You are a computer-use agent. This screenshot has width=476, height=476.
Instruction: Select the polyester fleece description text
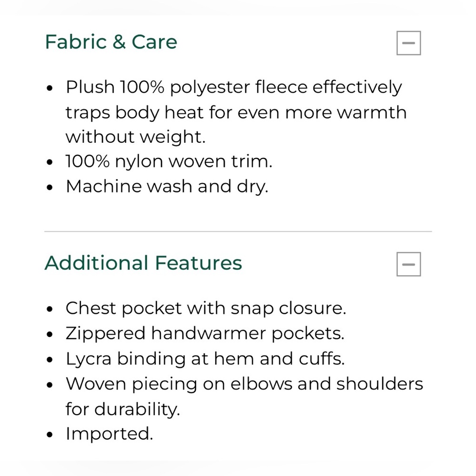pyautogui.click(x=236, y=112)
